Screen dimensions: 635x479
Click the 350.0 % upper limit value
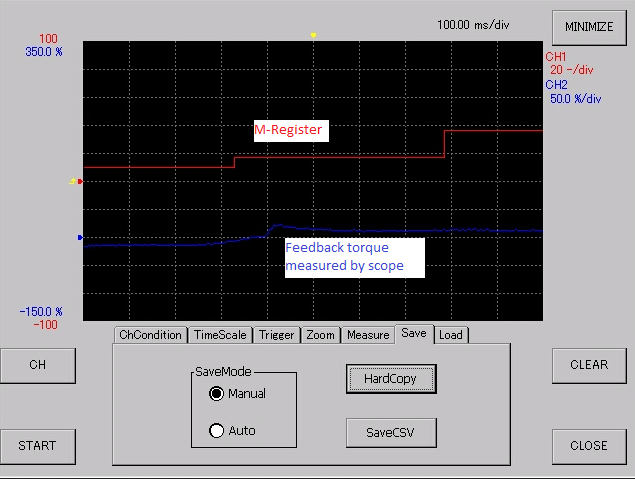pyautogui.click(x=44, y=52)
